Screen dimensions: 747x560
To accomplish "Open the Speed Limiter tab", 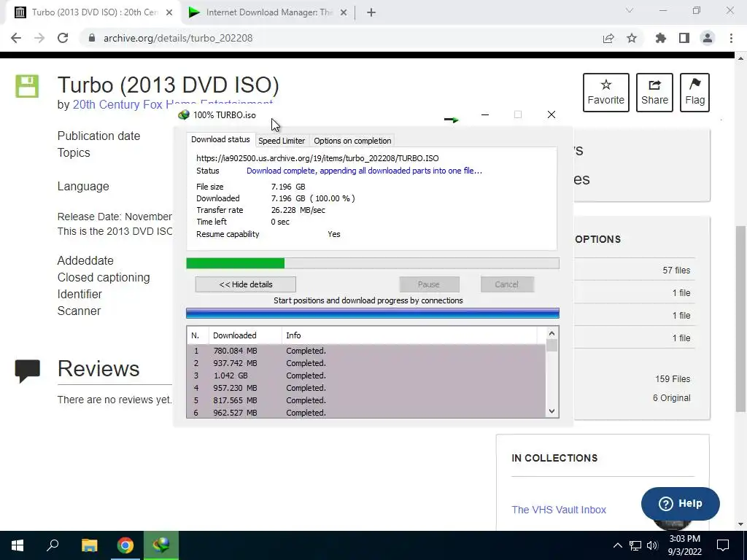I will (282, 141).
